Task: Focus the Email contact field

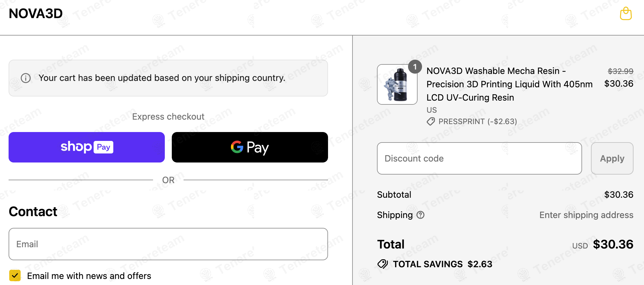Action: point(168,244)
